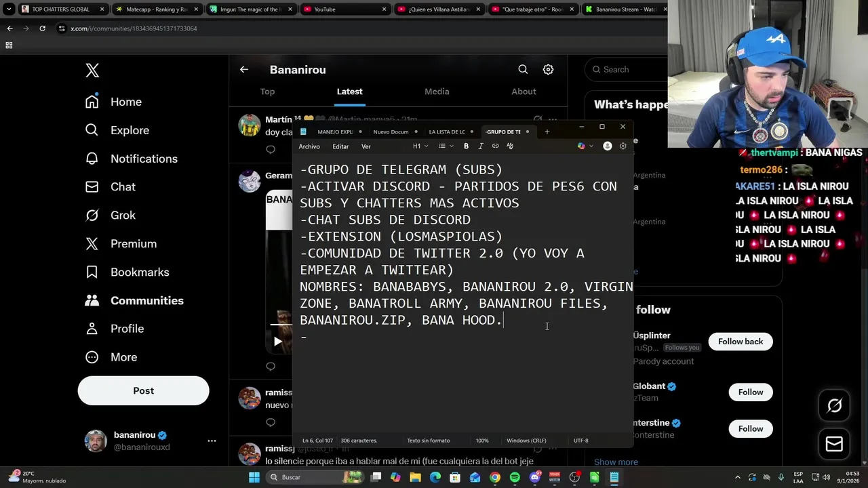868x488 pixels.
Task: Open bananirou account menu dots
Action: [212, 441]
